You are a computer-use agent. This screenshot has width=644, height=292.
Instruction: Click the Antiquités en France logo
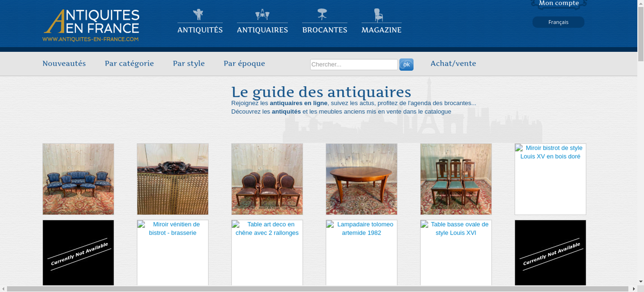click(91, 25)
